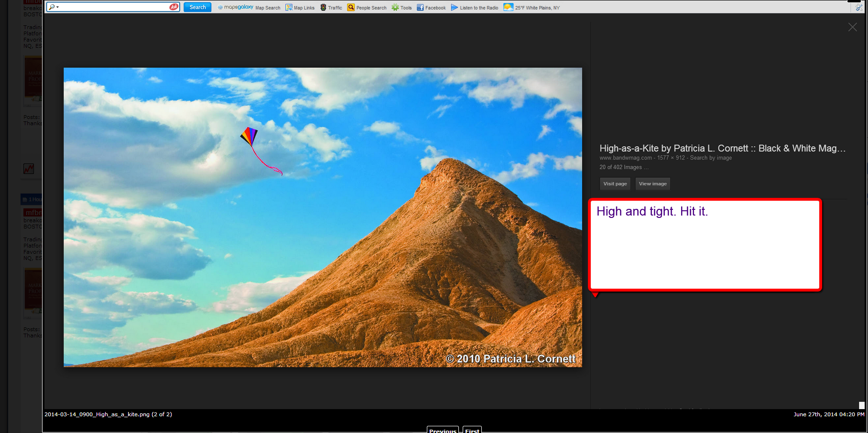
Task: Click the Ask logo in search box
Action: coord(174,7)
